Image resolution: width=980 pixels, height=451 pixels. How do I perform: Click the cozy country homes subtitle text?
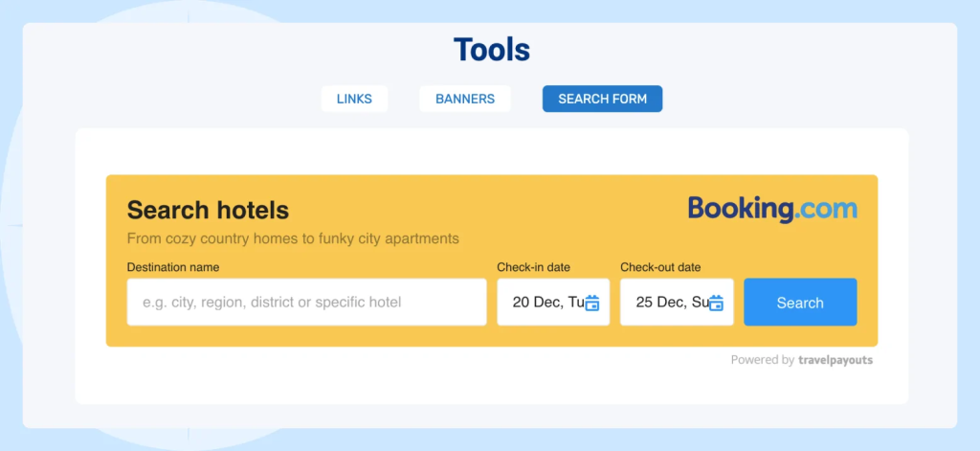(293, 238)
